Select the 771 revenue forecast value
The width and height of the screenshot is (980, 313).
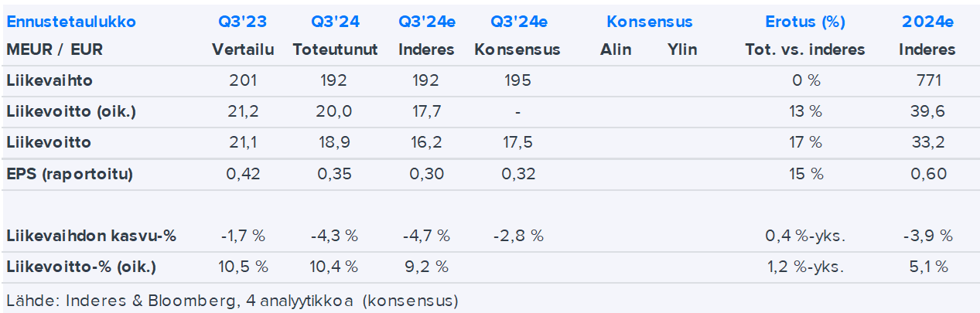928,80
